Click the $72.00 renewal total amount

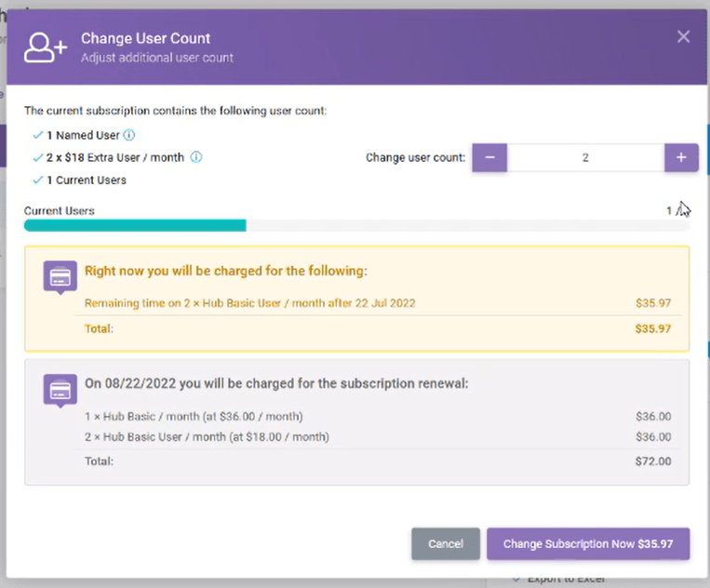(652, 461)
